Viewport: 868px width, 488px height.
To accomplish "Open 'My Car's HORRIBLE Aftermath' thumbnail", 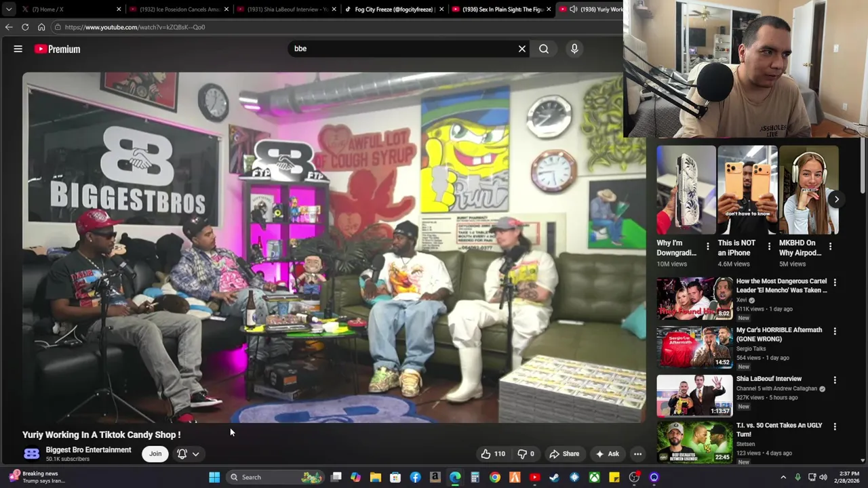I will [694, 348].
